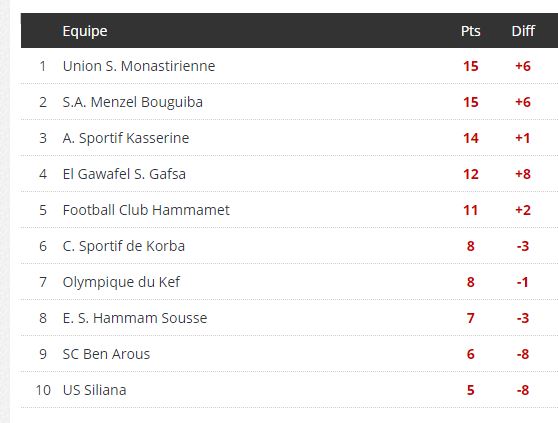Click the Equipe column header
This screenshot has width=558, height=423.
[85, 31]
